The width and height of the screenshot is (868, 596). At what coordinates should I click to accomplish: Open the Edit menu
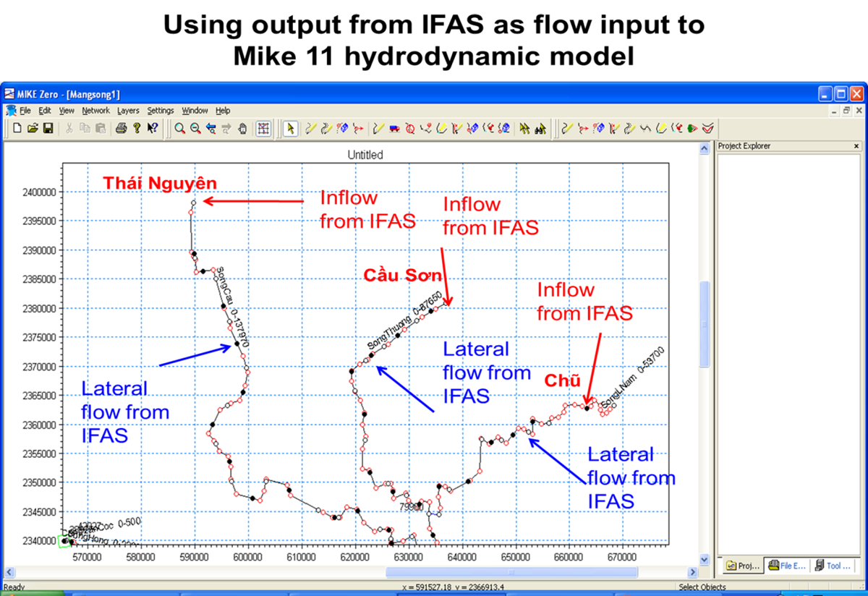click(x=45, y=111)
